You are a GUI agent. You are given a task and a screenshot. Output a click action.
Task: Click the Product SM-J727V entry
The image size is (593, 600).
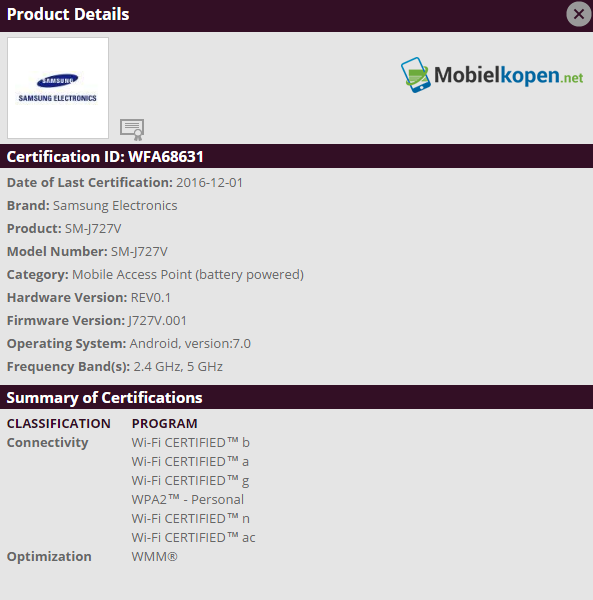(64, 228)
